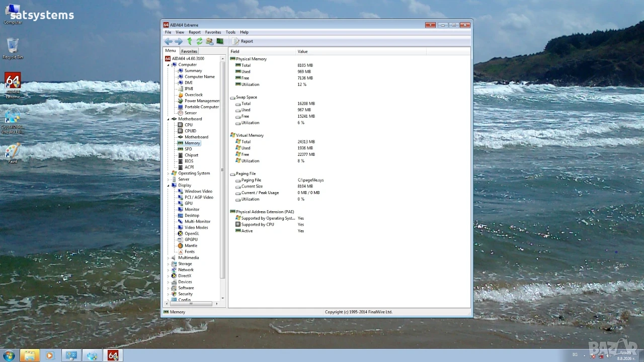Expand the Devices tree node
The height and width of the screenshot is (362, 644).
click(x=169, y=282)
